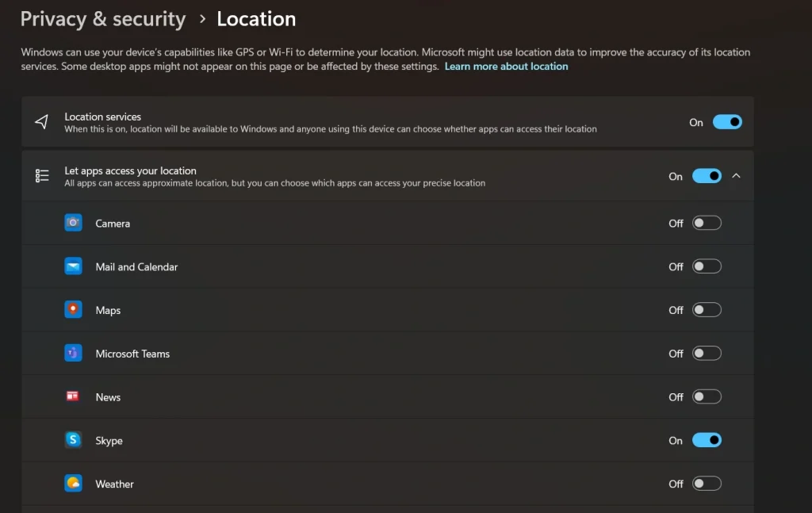Viewport: 812px width, 513px height.
Task: Click the Maps app icon
Action: (73, 310)
